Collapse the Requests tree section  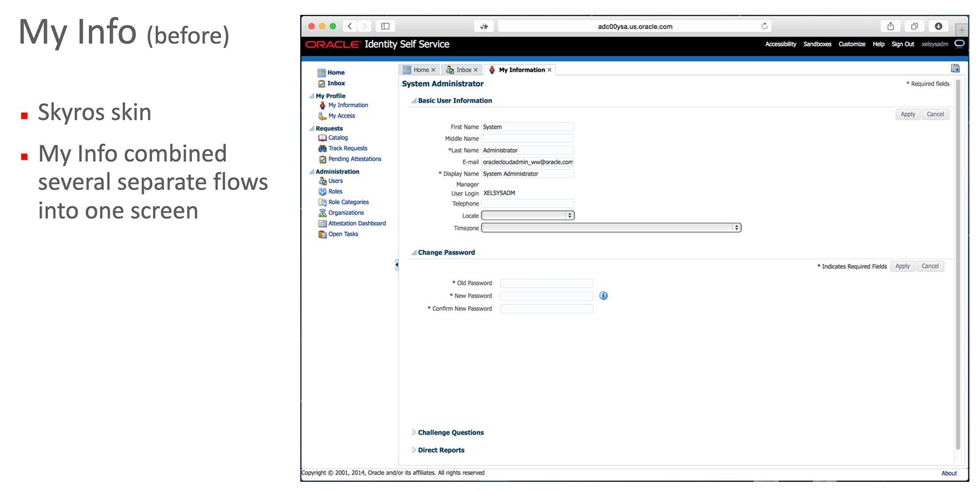tap(311, 129)
